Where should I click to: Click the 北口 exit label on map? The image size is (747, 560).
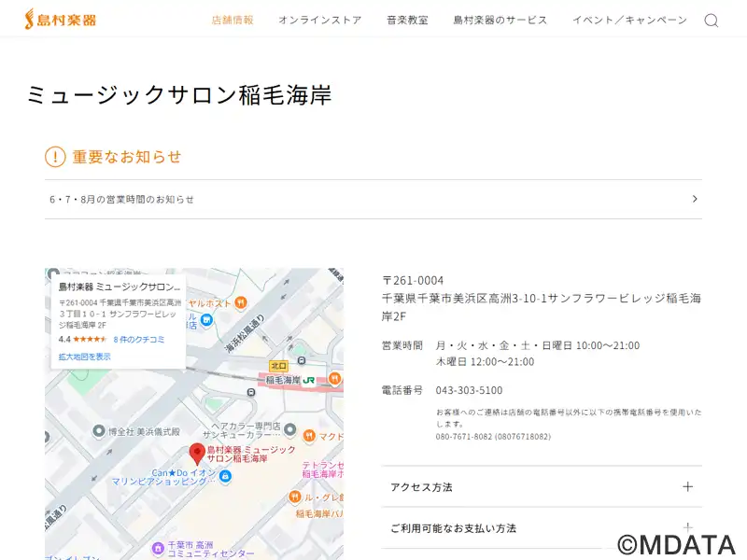278,366
